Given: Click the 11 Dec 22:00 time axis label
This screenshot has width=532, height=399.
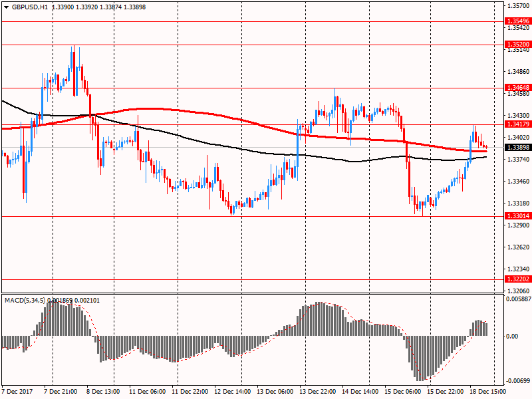Looking at the screenshot, I should 190,391.
